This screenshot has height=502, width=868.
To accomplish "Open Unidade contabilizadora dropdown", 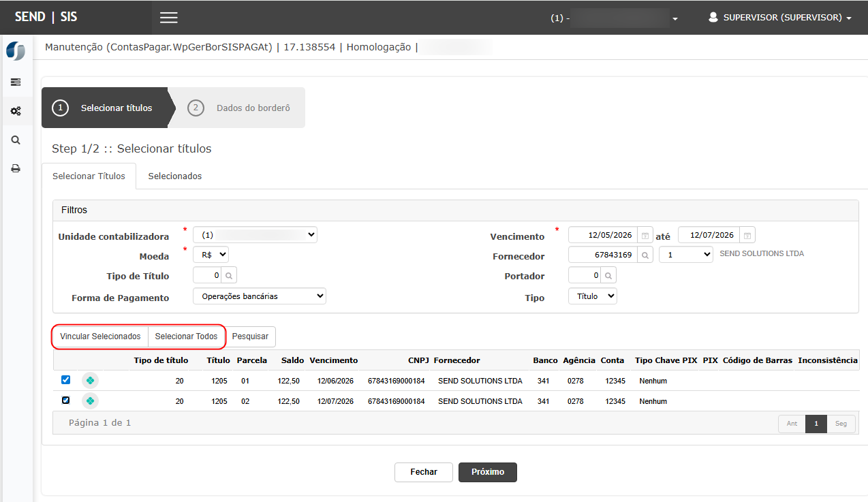I will (x=255, y=235).
